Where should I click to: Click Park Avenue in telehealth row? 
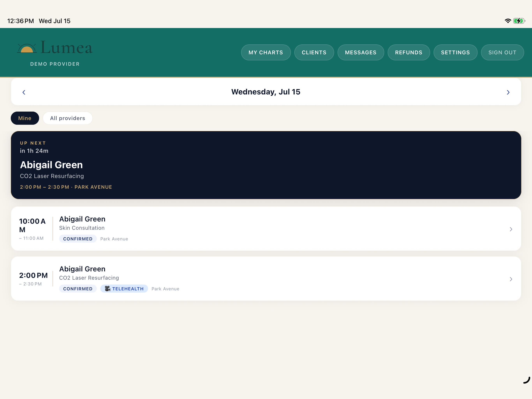coord(165,289)
